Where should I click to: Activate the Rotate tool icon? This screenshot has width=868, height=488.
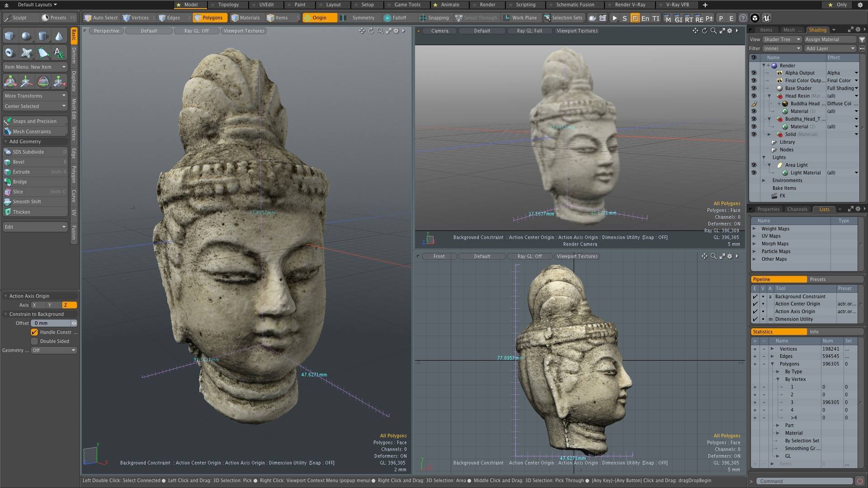coord(43,81)
